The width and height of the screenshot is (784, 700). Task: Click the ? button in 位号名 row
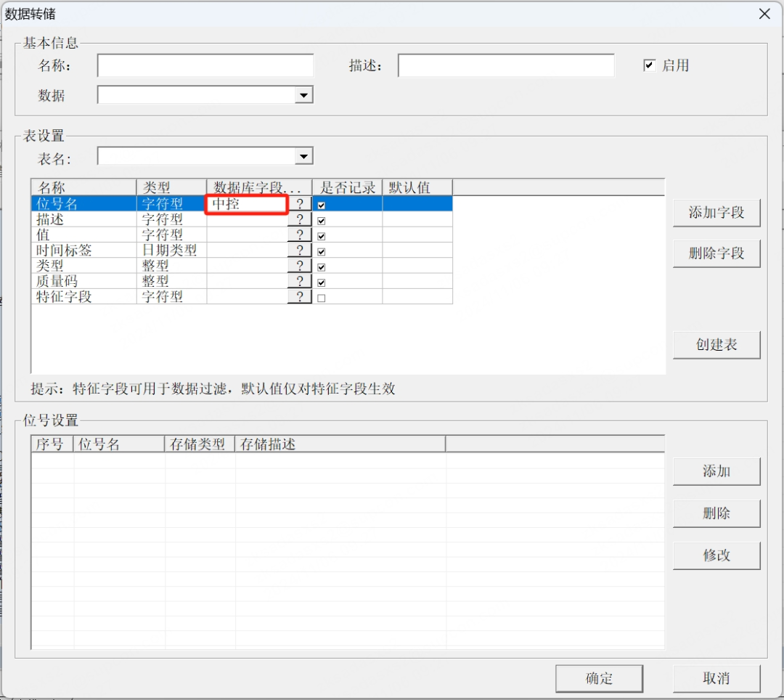click(299, 204)
